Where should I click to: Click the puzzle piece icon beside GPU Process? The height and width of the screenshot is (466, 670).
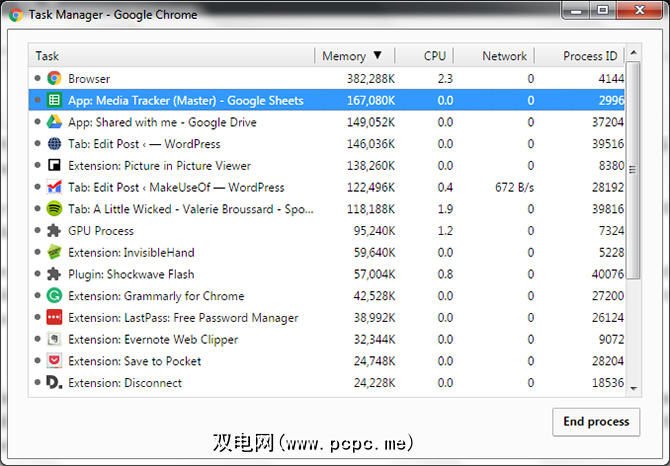point(54,231)
